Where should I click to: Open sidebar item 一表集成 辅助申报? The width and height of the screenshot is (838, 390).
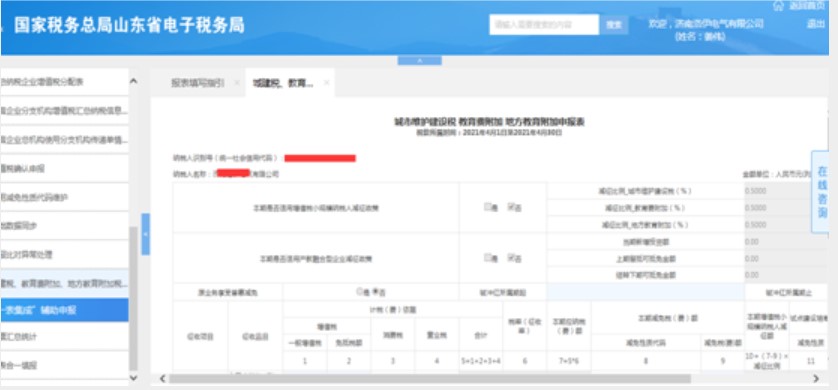[64, 310]
